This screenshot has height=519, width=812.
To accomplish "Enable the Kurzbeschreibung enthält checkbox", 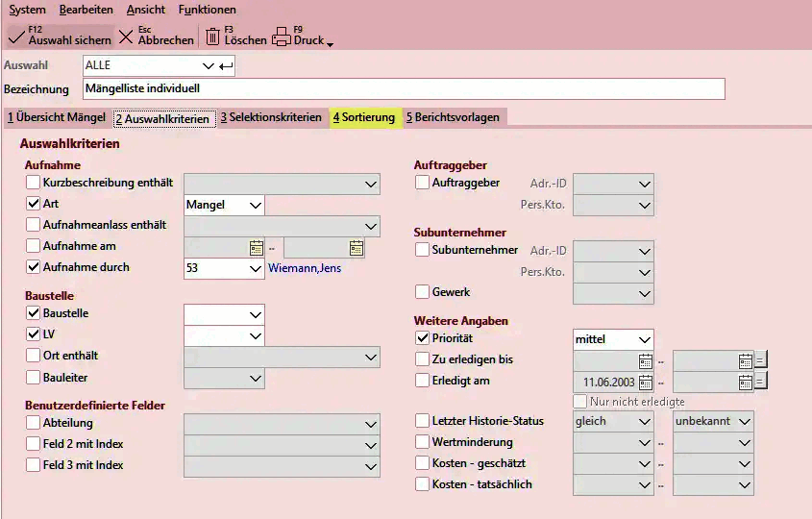I will (x=34, y=183).
